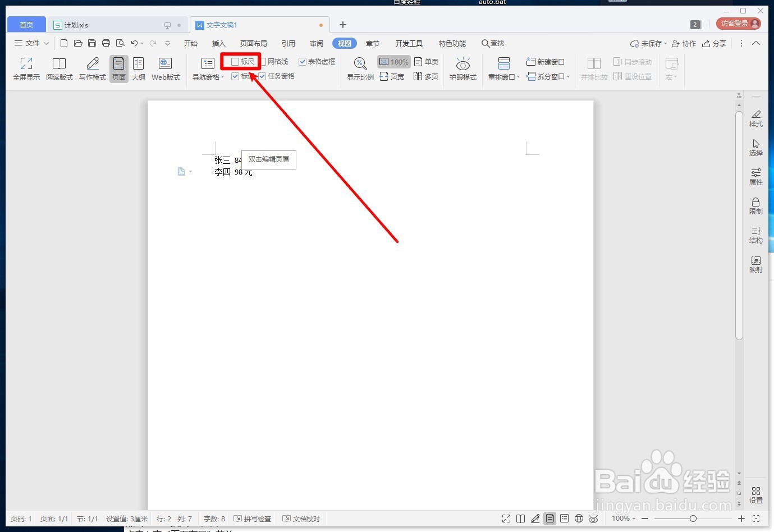Click the eye protection icon in status bar
Viewport: 774px width, 532px height.
click(593, 519)
